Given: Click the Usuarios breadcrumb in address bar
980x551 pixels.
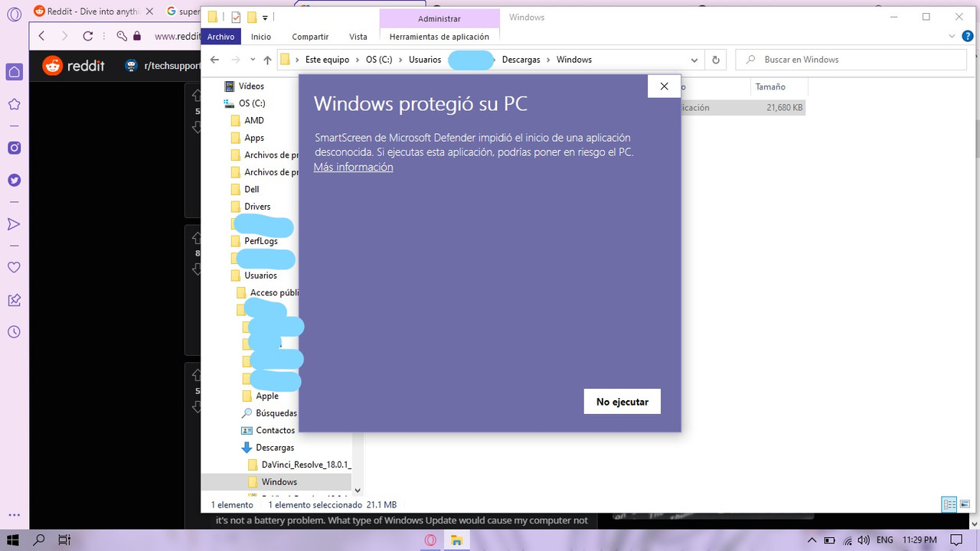Looking at the screenshot, I should 425,60.
